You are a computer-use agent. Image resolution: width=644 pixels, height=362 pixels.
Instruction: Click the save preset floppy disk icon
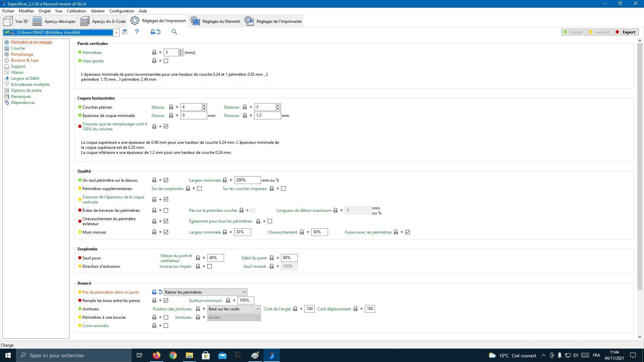pyautogui.click(x=125, y=32)
